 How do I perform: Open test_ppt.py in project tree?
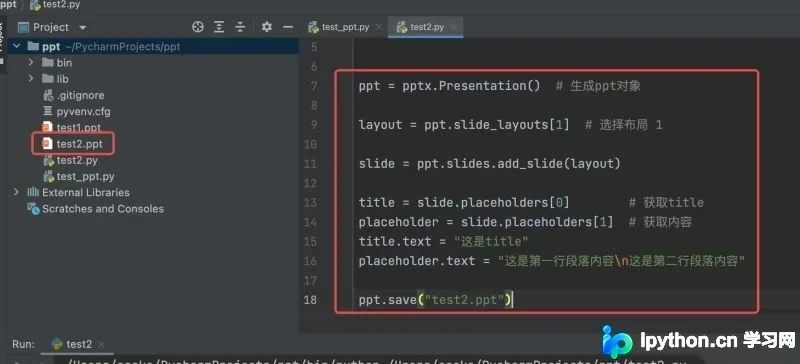tap(85, 177)
